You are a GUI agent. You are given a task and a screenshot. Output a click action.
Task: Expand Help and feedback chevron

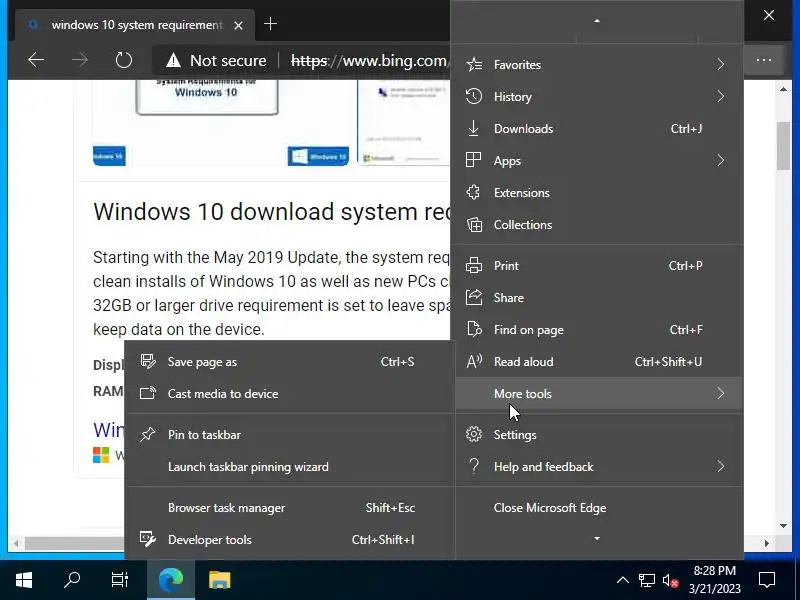[720, 466]
